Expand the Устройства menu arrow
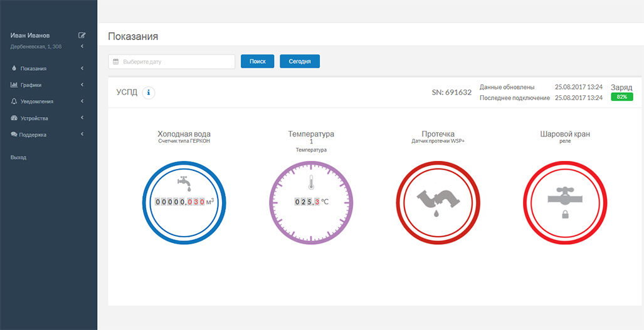Screen dimensions: 644x330 tap(82, 118)
